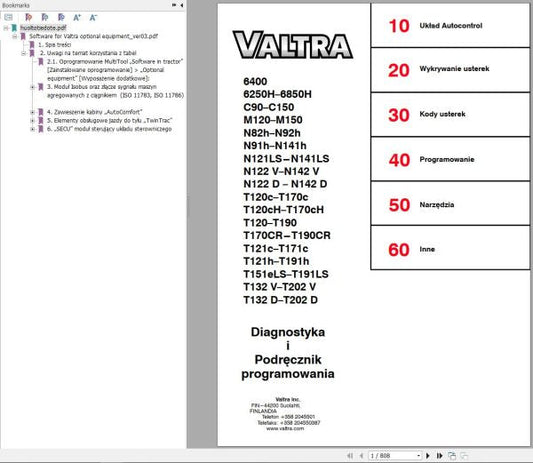The image size is (533, 463).
Task: Collapse the root huoltotiedote.pdf bookmark
Action: pyautogui.click(x=6, y=28)
